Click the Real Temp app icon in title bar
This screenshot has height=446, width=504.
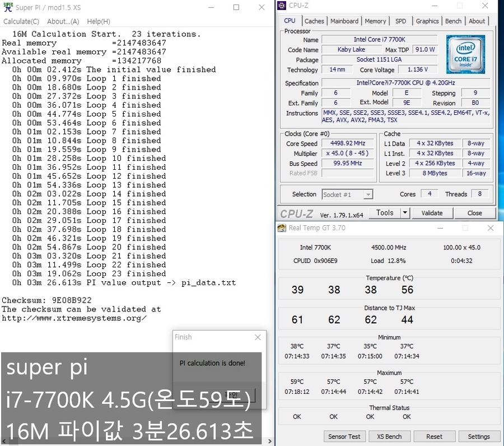pyautogui.click(x=282, y=228)
